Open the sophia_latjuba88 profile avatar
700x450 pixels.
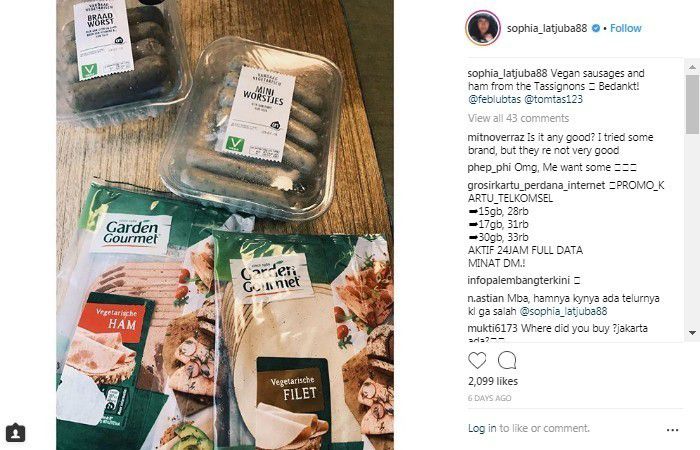point(483,28)
